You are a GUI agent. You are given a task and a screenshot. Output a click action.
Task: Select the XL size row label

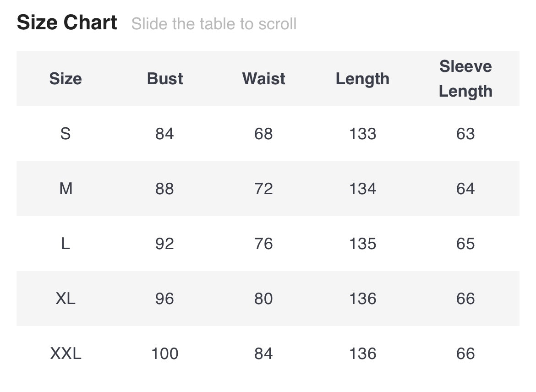click(66, 299)
